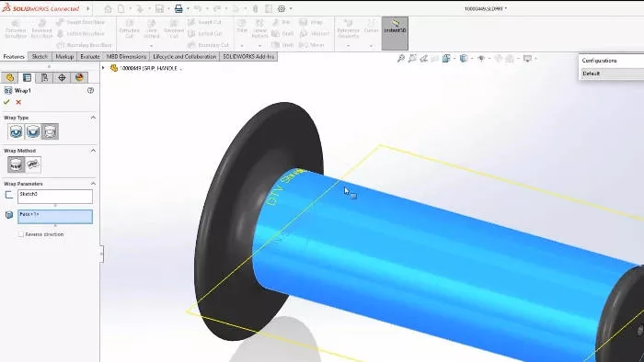Viewport: 644px width, 362px height.
Task: Select the Emboss wrap type
Action: click(16, 132)
